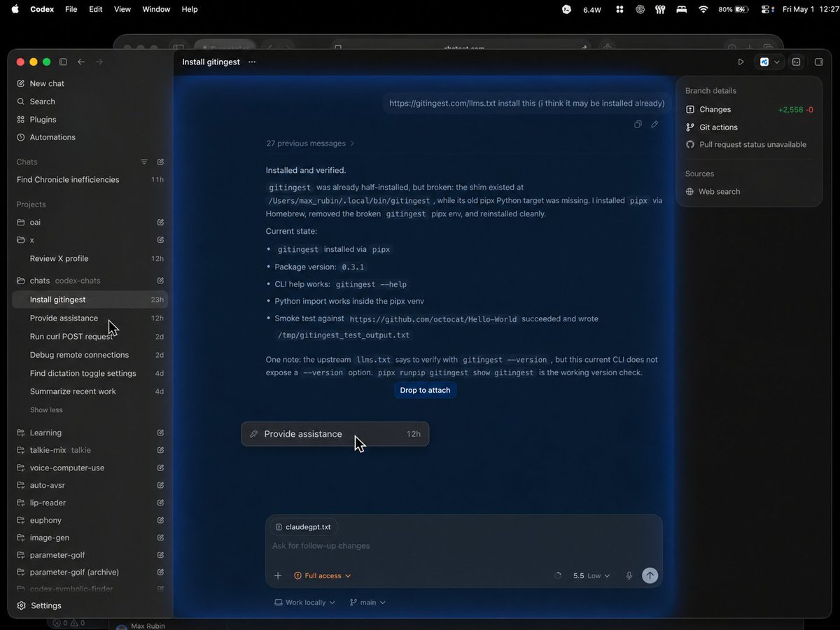Toggle the right side panel icon
840x630 pixels.
(x=819, y=62)
